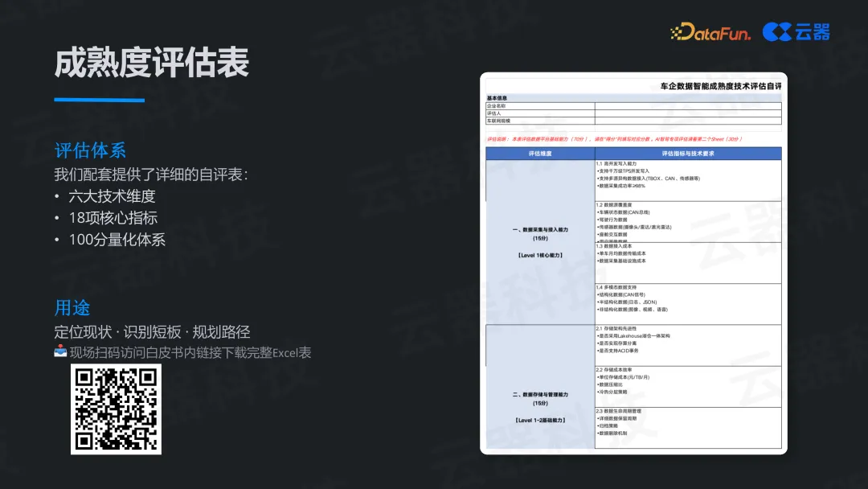Click the item 是否支持ACID事务
The height and width of the screenshot is (489, 868).
coord(618,351)
